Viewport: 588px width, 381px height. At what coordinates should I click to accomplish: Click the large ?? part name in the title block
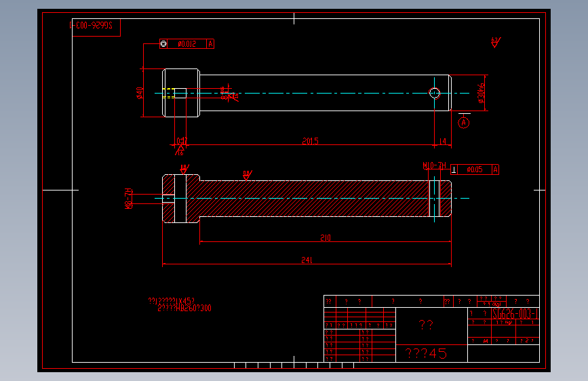click(426, 324)
